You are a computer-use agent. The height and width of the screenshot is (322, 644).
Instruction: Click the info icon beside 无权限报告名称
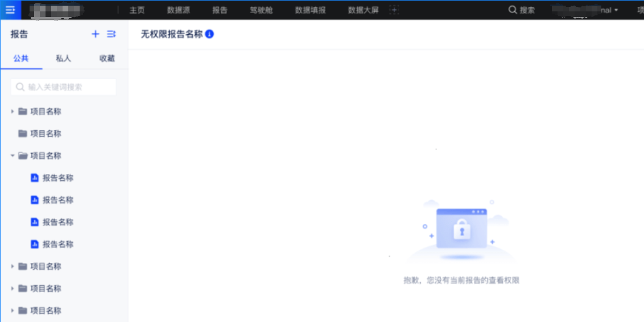[x=209, y=34]
